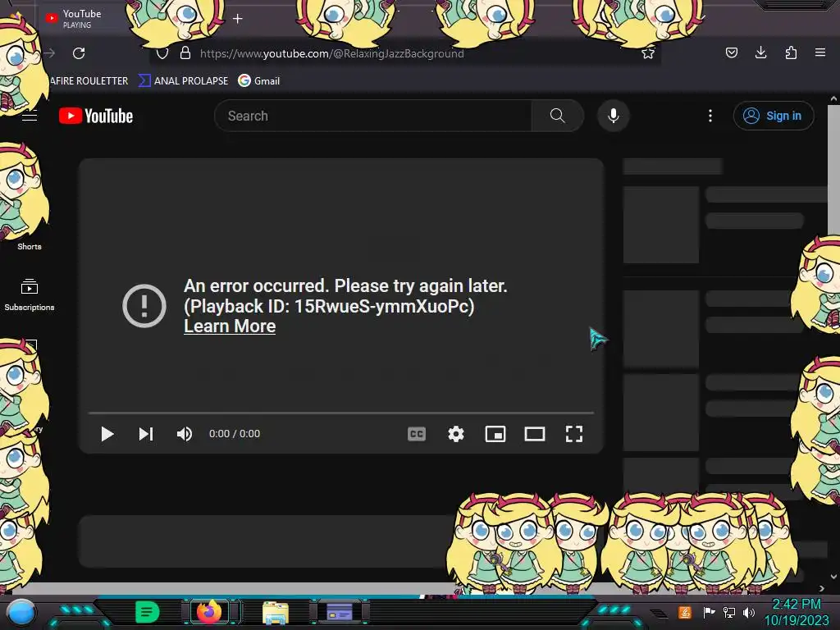This screenshot has height=630, width=840.
Task: Open the Action Center flag icon
Action: click(709, 612)
